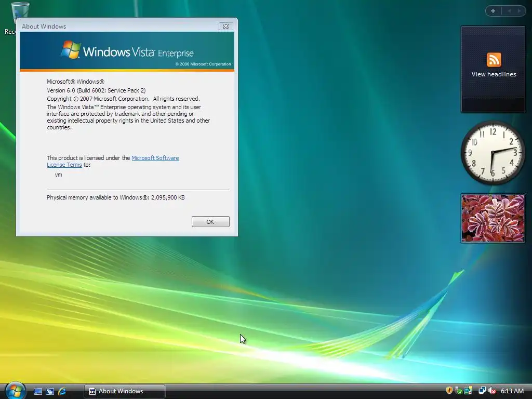Close the About Windows dialog

(x=225, y=26)
